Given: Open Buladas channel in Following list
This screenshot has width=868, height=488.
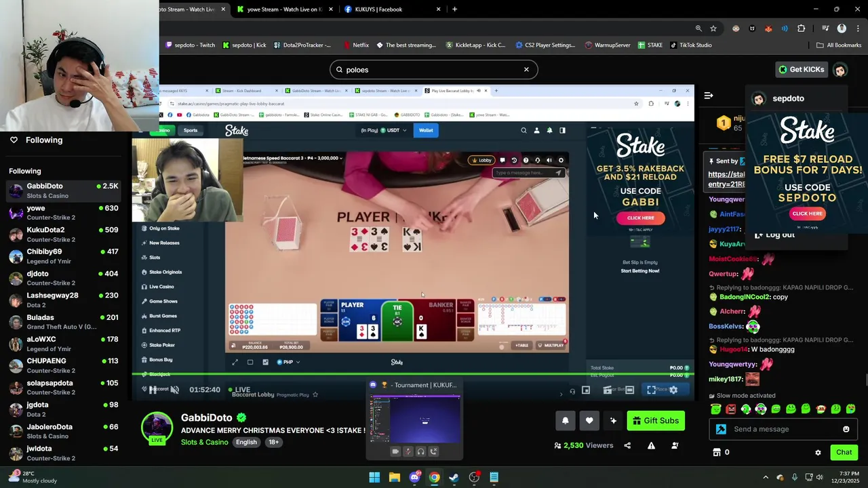Looking at the screenshot, I should 64,322.
